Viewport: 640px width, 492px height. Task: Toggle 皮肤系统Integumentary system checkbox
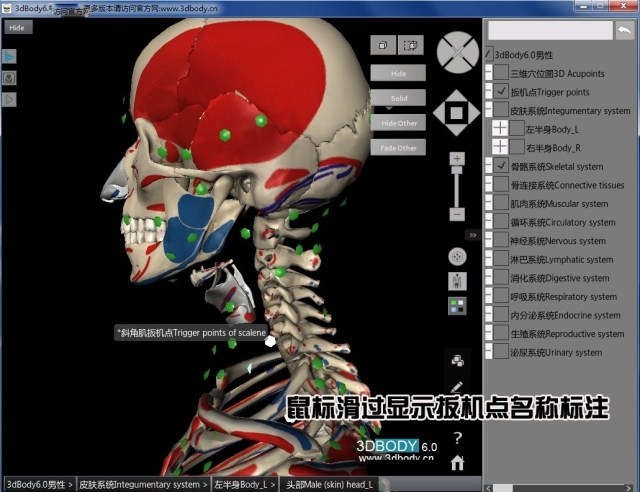(x=501, y=110)
